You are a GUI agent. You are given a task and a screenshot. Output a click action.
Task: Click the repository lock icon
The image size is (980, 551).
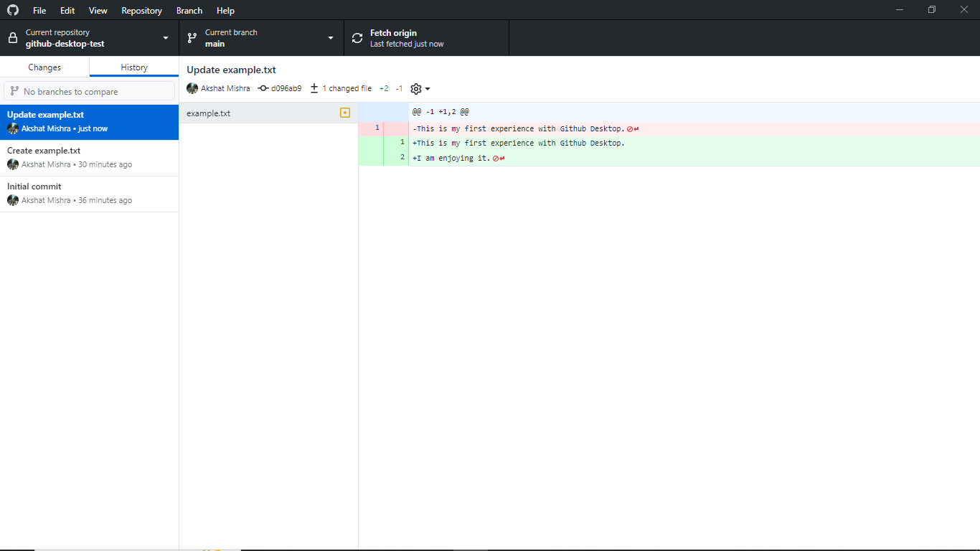tap(11, 37)
